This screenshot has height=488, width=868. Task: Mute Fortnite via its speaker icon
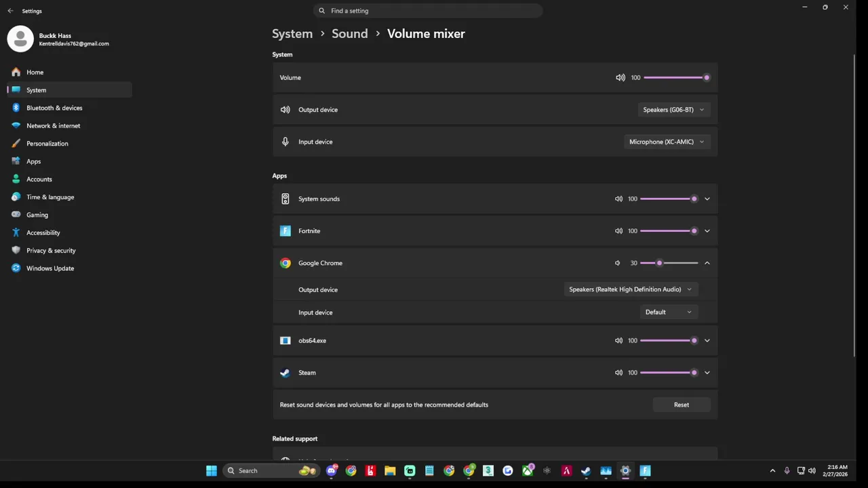point(618,230)
